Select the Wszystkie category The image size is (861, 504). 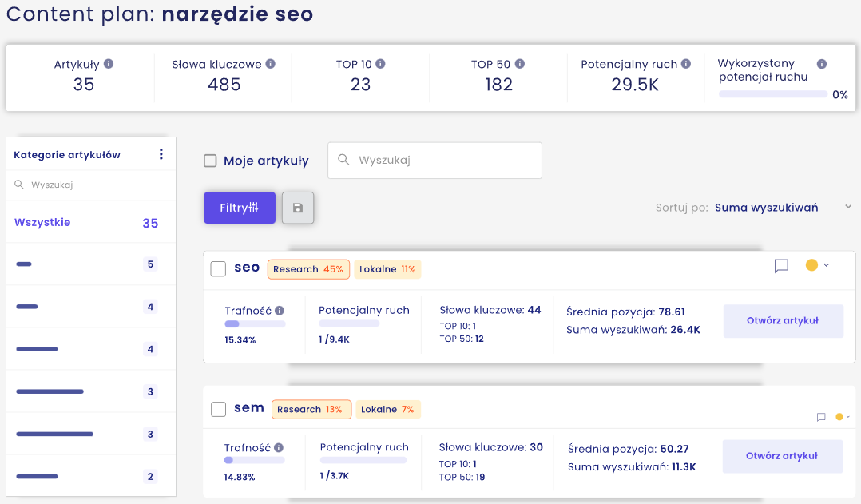(86, 223)
